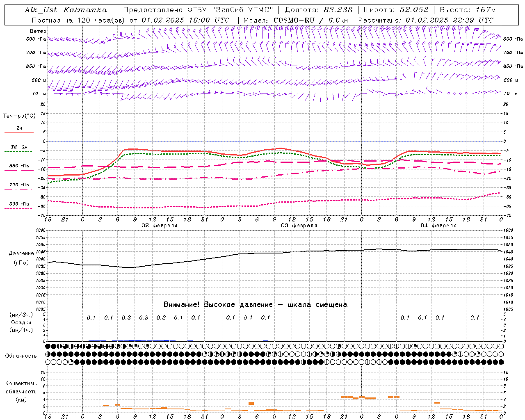The image size is (525, 420).
Task: Click the '03 февраля' date label
Action: pyautogui.click(x=299, y=226)
